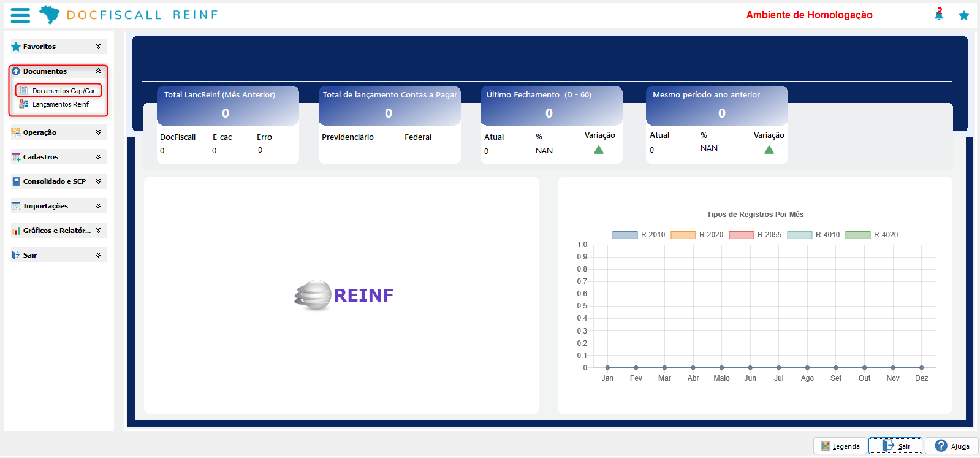The height and width of the screenshot is (458, 980).
Task: Click the favorites star icon in header
Action: [964, 15]
